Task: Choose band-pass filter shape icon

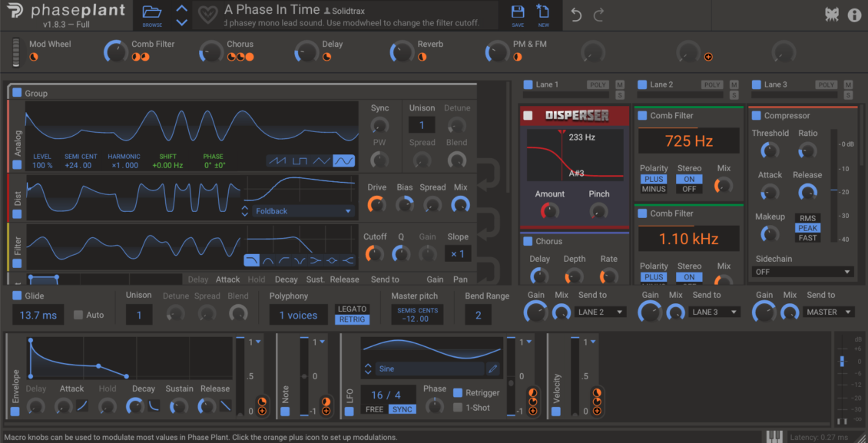Action: tap(268, 260)
